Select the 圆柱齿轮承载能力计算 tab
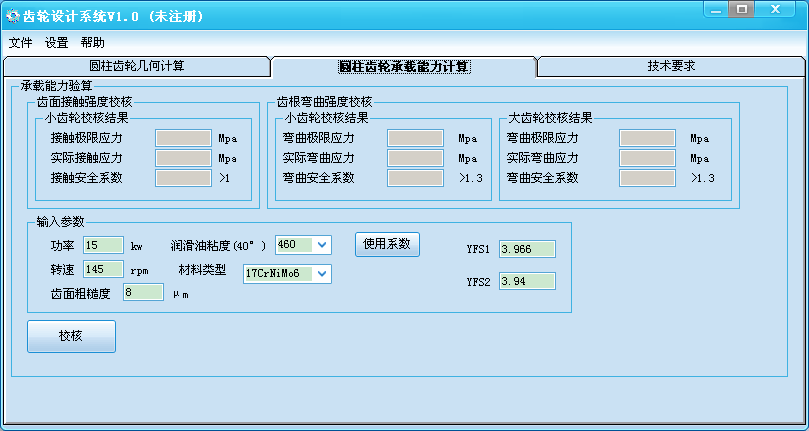This screenshot has width=809, height=431. [x=404, y=67]
